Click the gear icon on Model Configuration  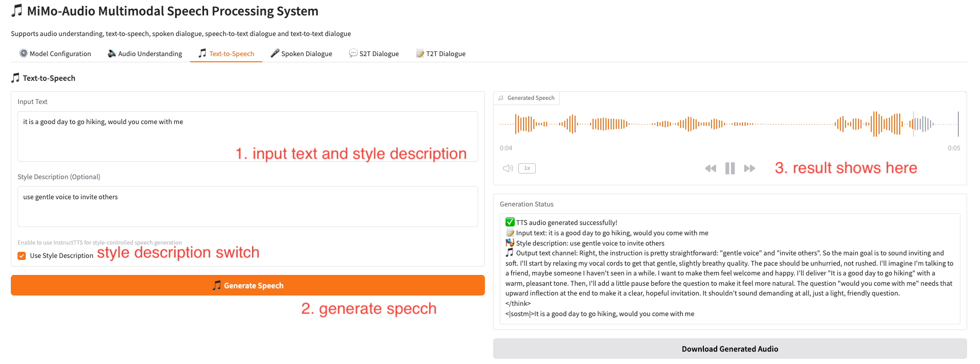tap(23, 54)
